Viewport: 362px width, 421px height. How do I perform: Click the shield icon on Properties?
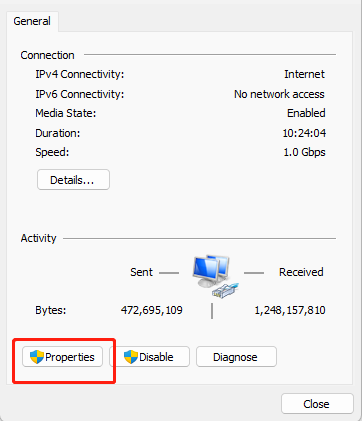point(37,357)
